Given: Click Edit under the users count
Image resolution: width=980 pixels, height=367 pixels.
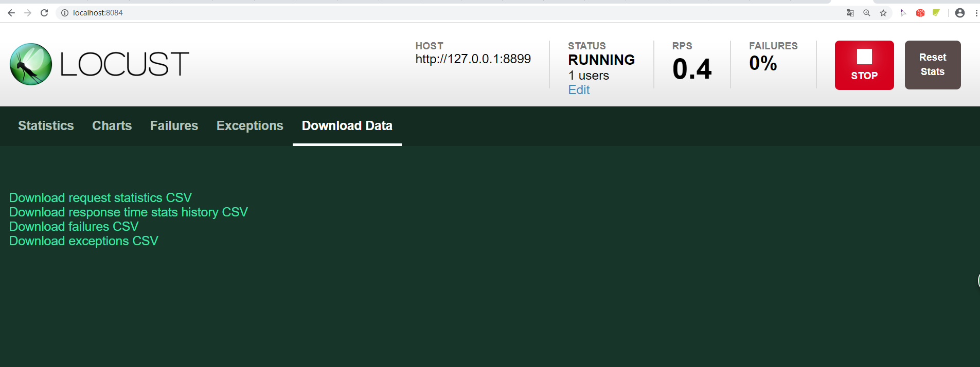Looking at the screenshot, I should pos(579,90).
